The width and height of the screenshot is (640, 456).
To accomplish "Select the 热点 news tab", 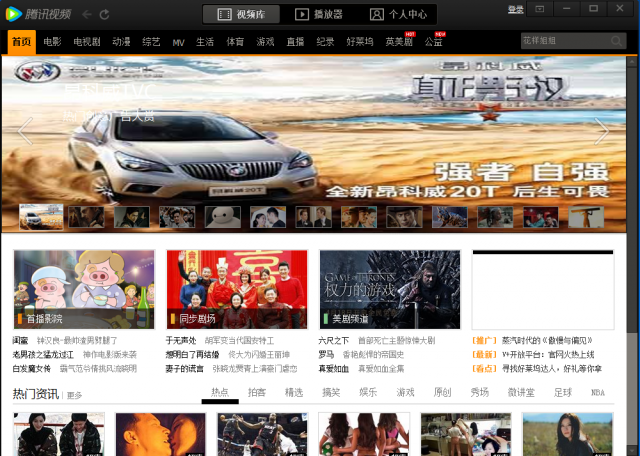I will tap(220, 393).
